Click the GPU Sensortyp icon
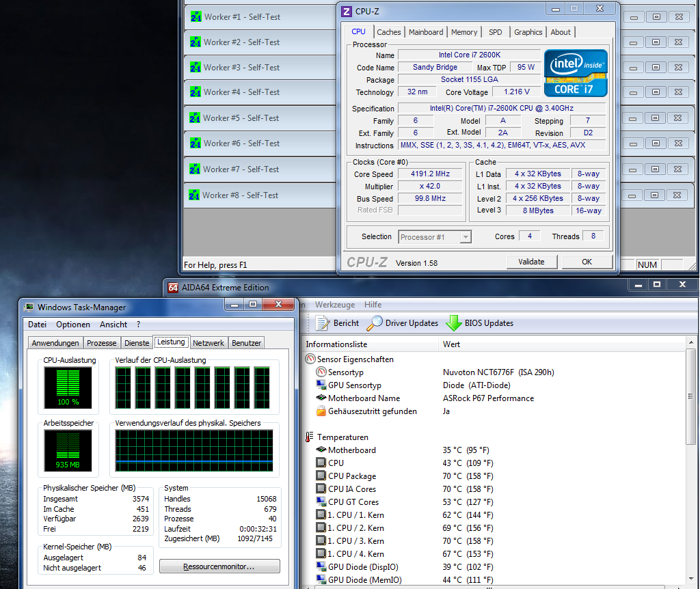 click(x=321, y=385)
